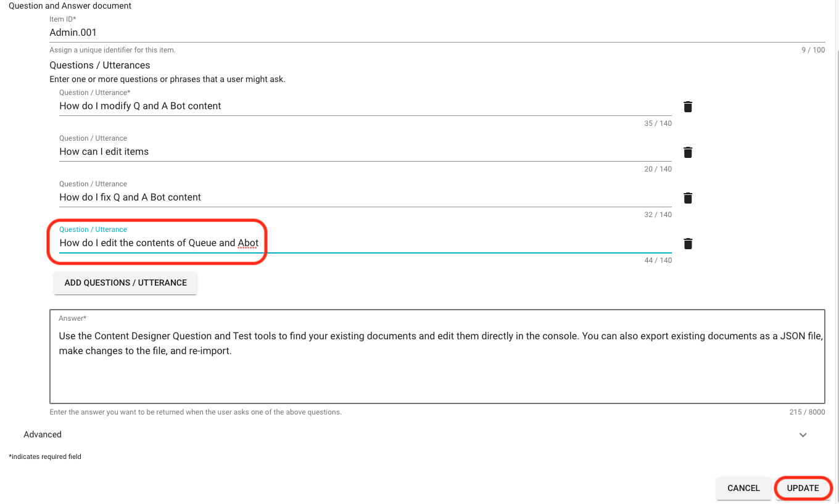Click the 'Question and Answer document' heading

click(x=70, y=6)
